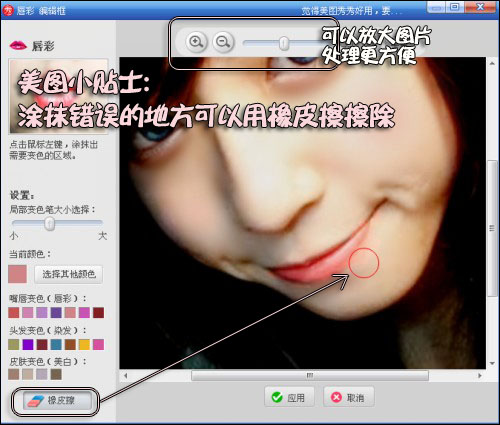
Task: Click the zoom out magnifier icon
Action: click(x=223, y=42)
